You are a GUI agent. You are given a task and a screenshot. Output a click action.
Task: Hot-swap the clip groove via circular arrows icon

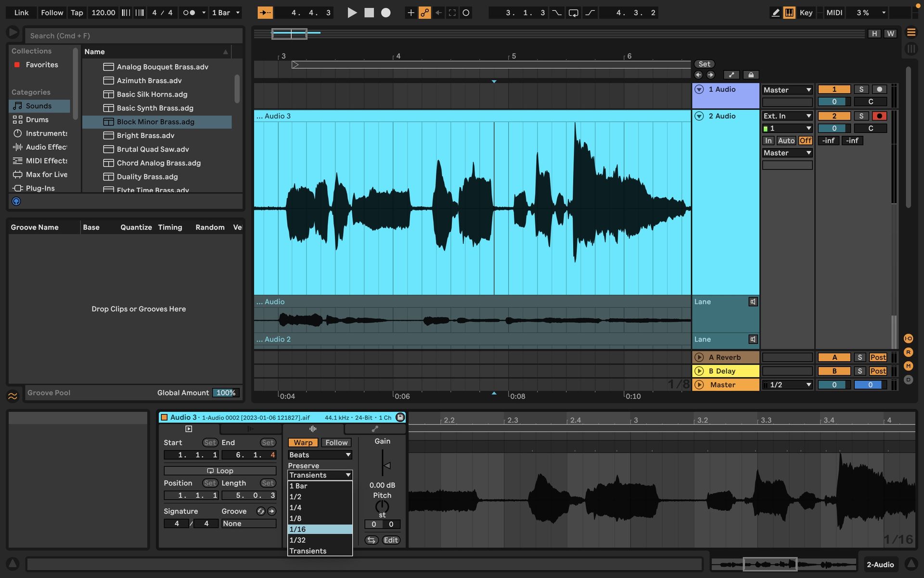260,511
